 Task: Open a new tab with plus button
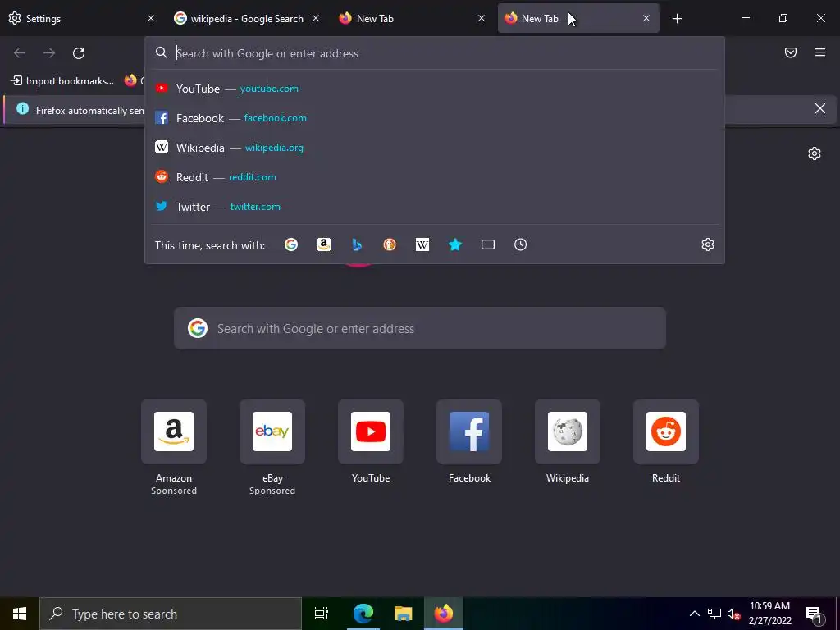pos(677,19)
